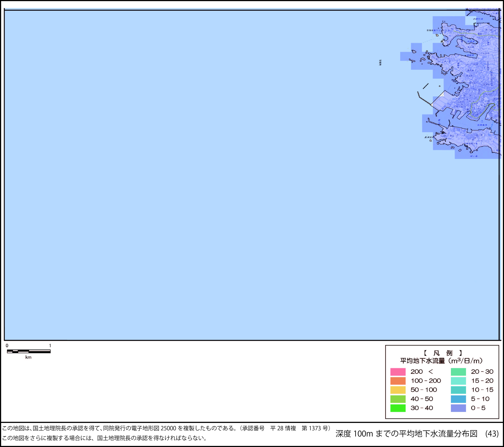Click the mint 20 - 30 legend swatch
Screen dimensions: 504x447
458,372
